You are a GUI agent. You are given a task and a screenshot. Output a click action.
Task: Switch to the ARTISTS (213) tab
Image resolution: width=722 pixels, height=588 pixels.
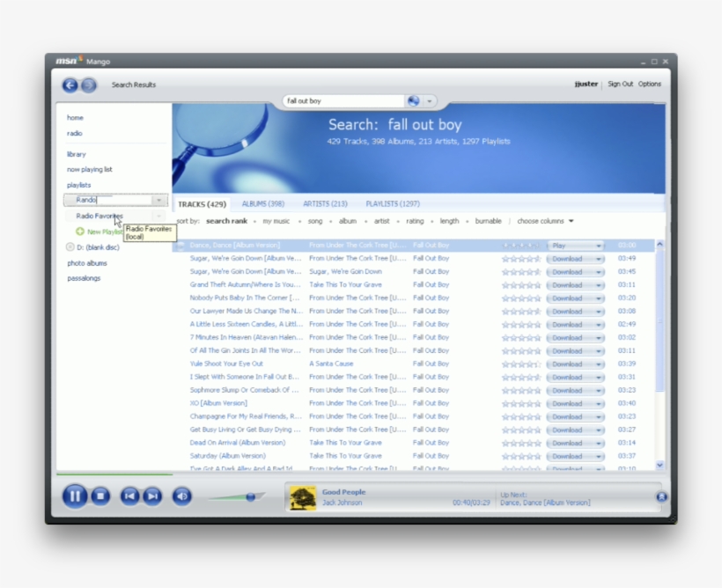tap(325, 204)
